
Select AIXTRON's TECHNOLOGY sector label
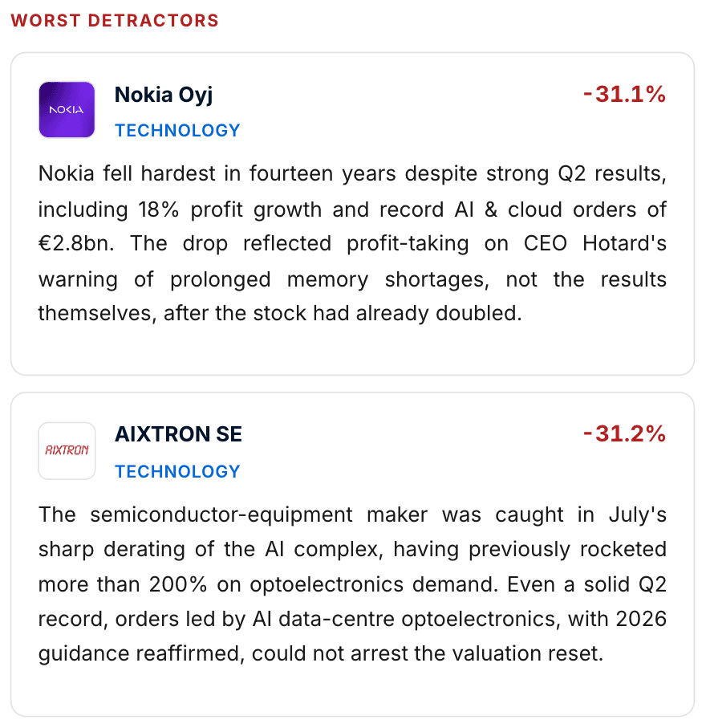[177, 471]
